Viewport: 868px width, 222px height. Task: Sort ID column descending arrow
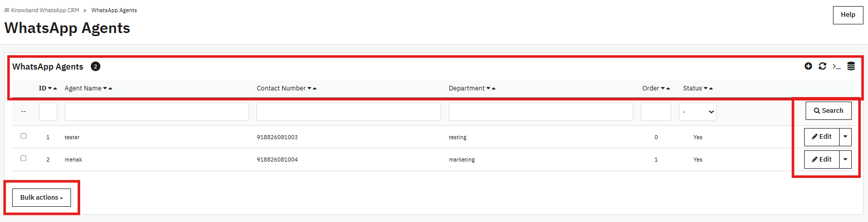click(x=50, y=88)
